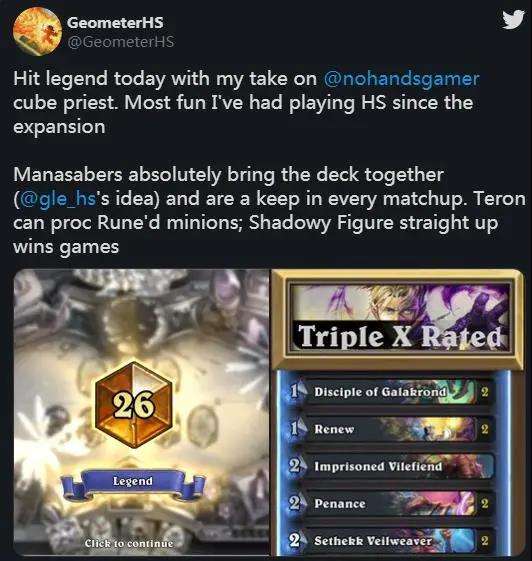Open the @gle_hs mention link

pyautogui.click(x=58, y=199)
